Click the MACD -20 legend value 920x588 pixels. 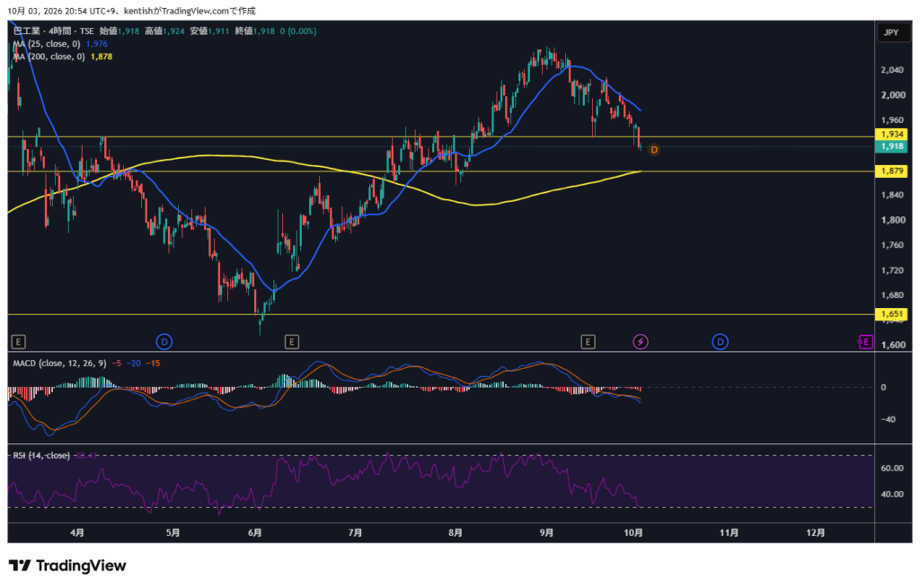[134, 364]
